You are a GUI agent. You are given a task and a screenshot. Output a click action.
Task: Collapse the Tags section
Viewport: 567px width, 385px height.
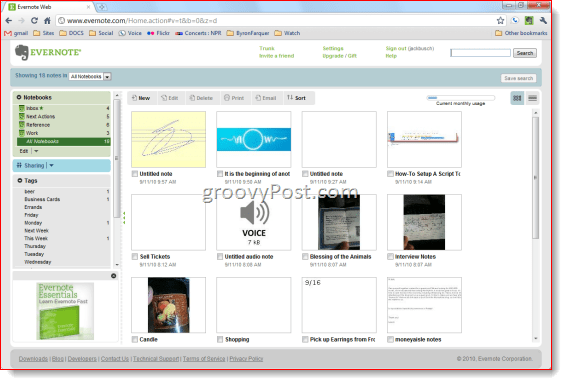[x=20, y=180]
